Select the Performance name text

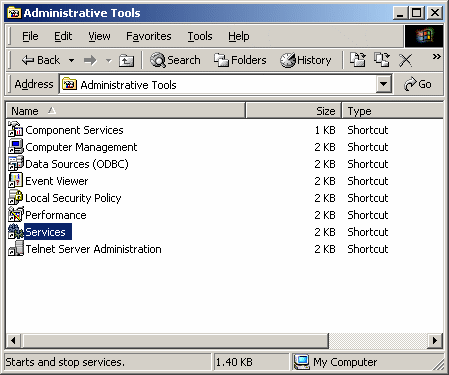click(x=56, y=215)
